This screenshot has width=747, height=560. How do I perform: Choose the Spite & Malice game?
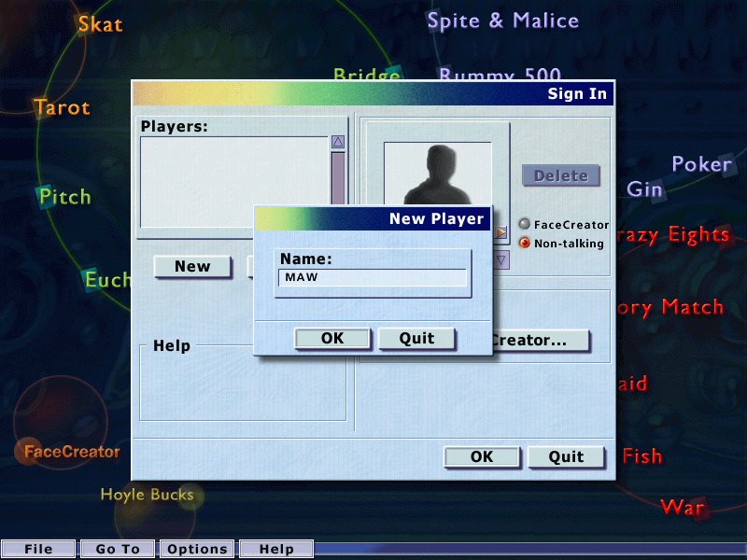click(503, 21)
